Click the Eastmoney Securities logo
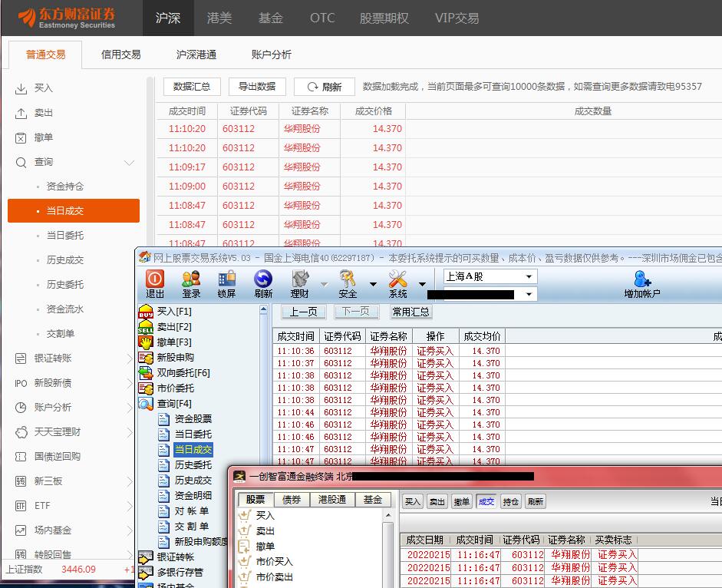This screenshot has width=722, height=588. pyautogui.click(x=67, y=18)
